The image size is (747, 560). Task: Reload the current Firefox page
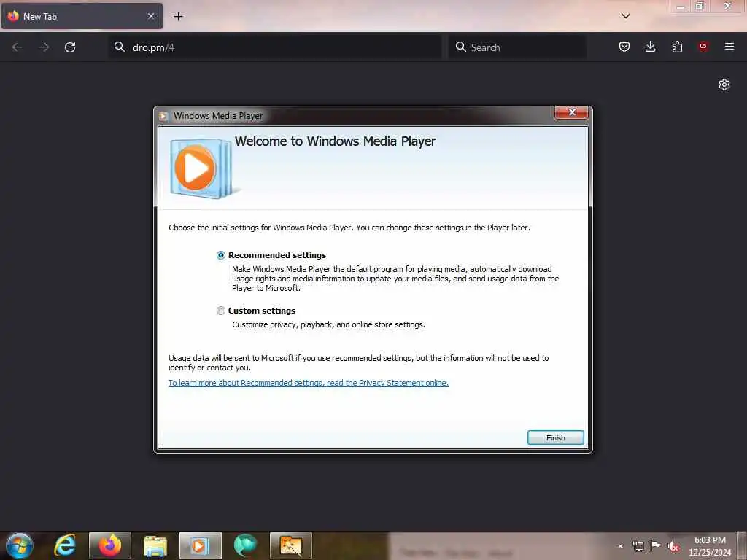70,47
